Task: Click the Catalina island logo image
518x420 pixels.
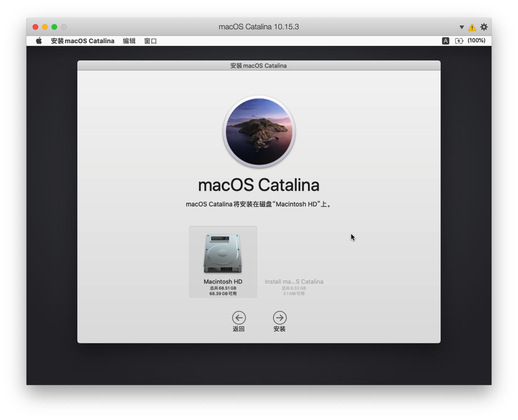Action: click(x=259, y=131)
